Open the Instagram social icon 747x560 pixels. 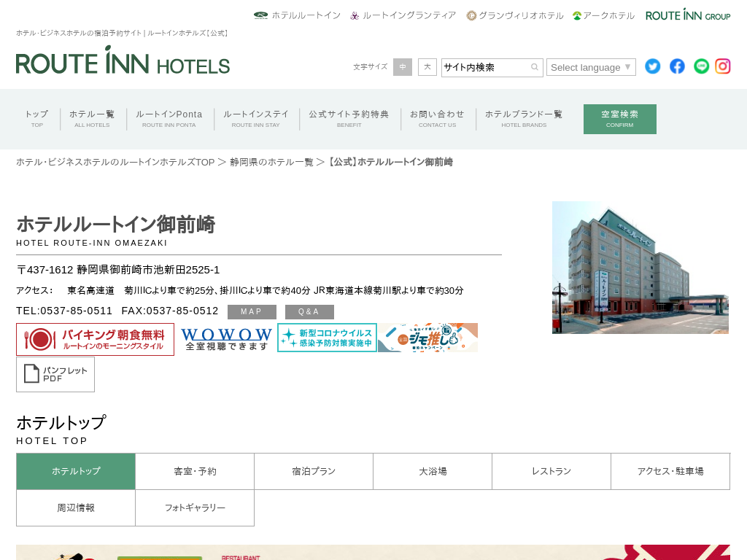(x=723, y=66)
